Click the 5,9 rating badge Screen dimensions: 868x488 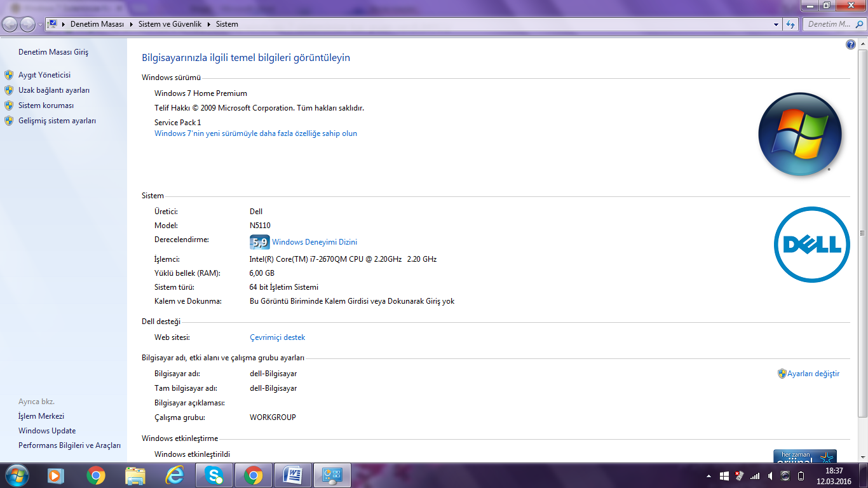(x=259, y=242)
